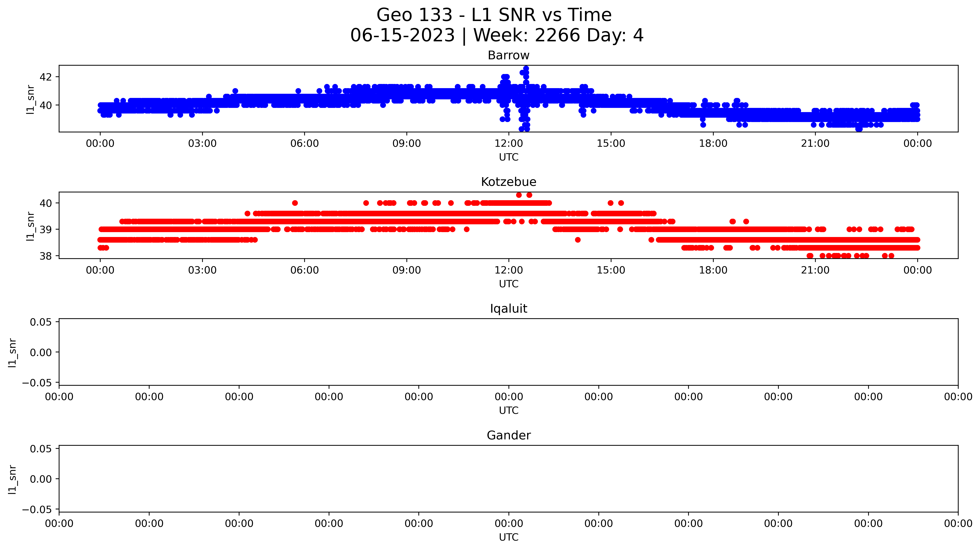This screenshot has width=980, height=550.
Task: Click the 'Kotzebue' subplot title
Action: [x=509, y=182]
